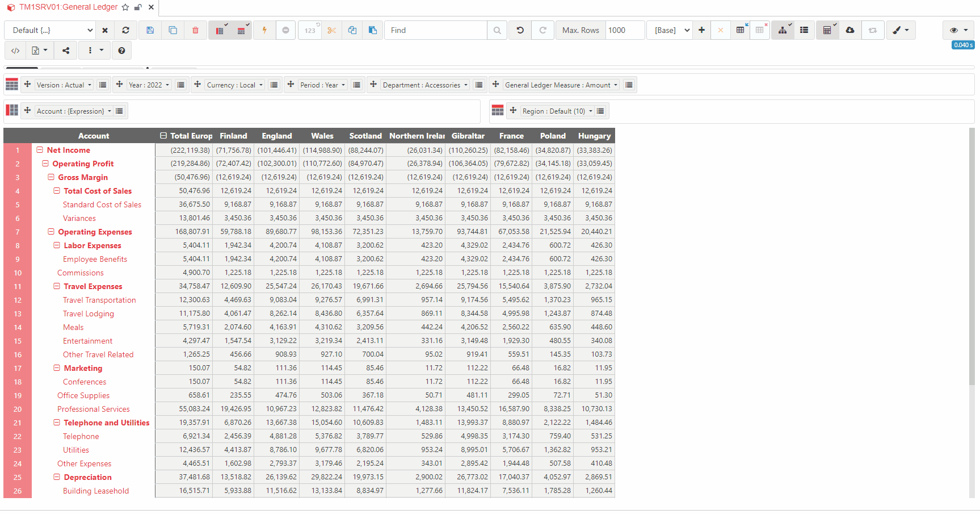The image size is (980, 514).
Task: Open help with the question mark icon
Action: pos(121,50)
